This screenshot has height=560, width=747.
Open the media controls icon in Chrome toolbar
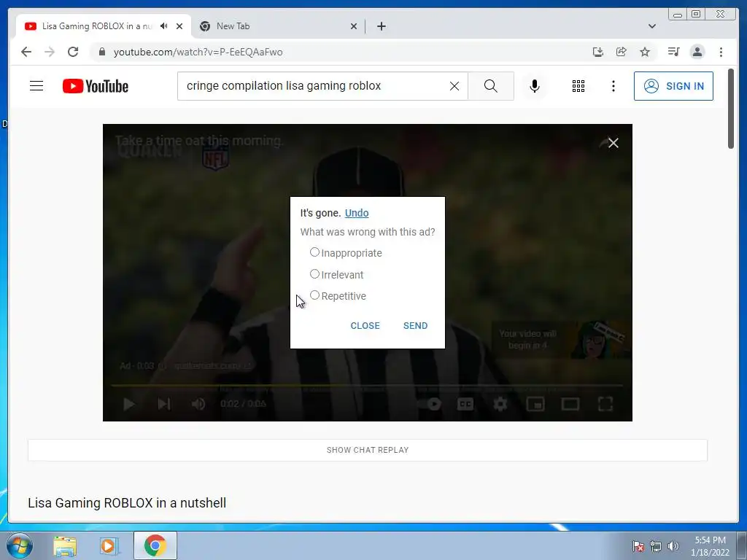point(673,52)
